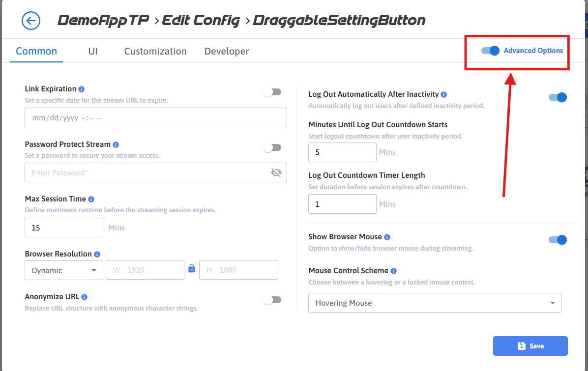The image size is (588, 371).
Task: Click info icon next to Mouse Control Scheme
Action: tap(394, 271)
